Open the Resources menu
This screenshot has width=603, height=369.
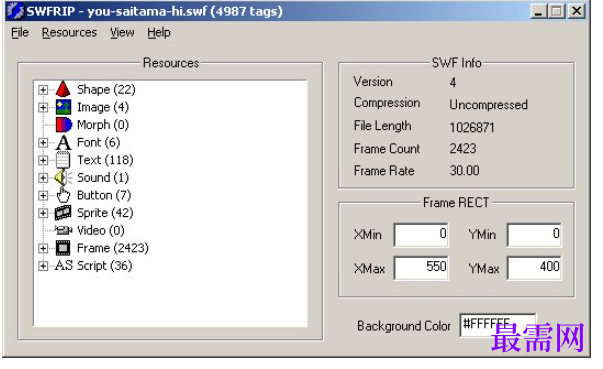click(69, 33)
